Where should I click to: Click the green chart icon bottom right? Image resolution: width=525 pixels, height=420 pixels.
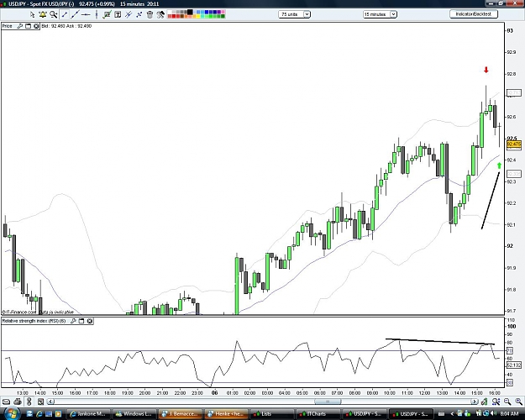pyautogui.click(x=485, y=402)
